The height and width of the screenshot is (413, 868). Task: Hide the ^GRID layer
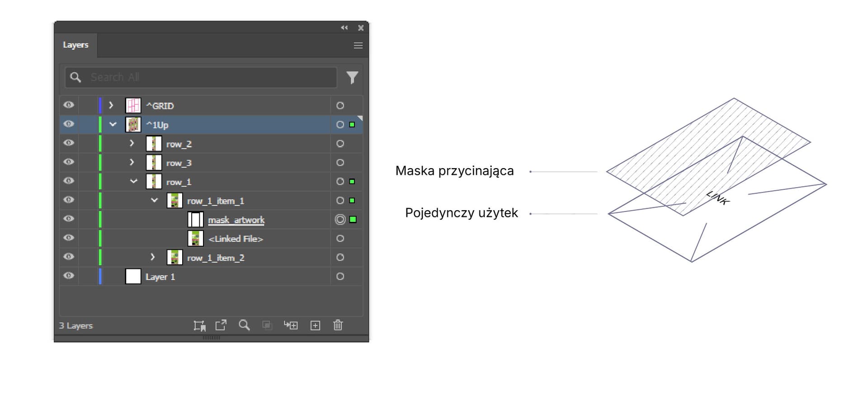point(69,105)
